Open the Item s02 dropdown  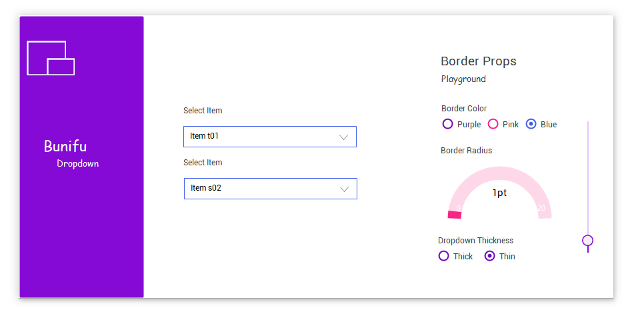pos(271,189)
